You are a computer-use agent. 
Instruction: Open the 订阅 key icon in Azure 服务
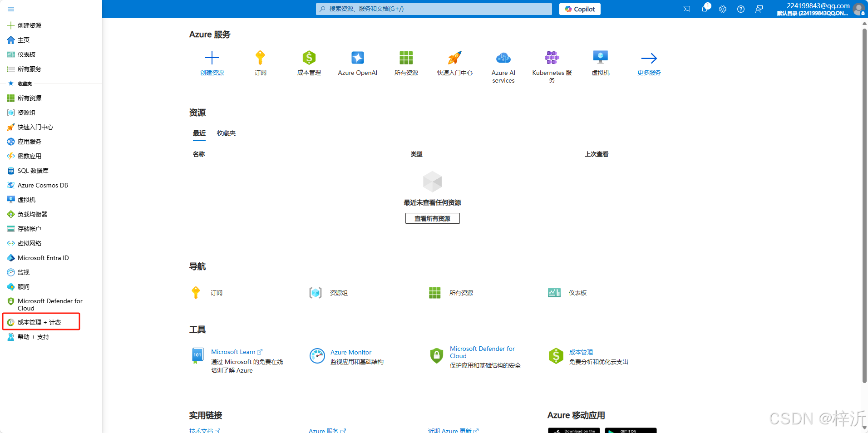pyautogui.click(x=260, y=58)
